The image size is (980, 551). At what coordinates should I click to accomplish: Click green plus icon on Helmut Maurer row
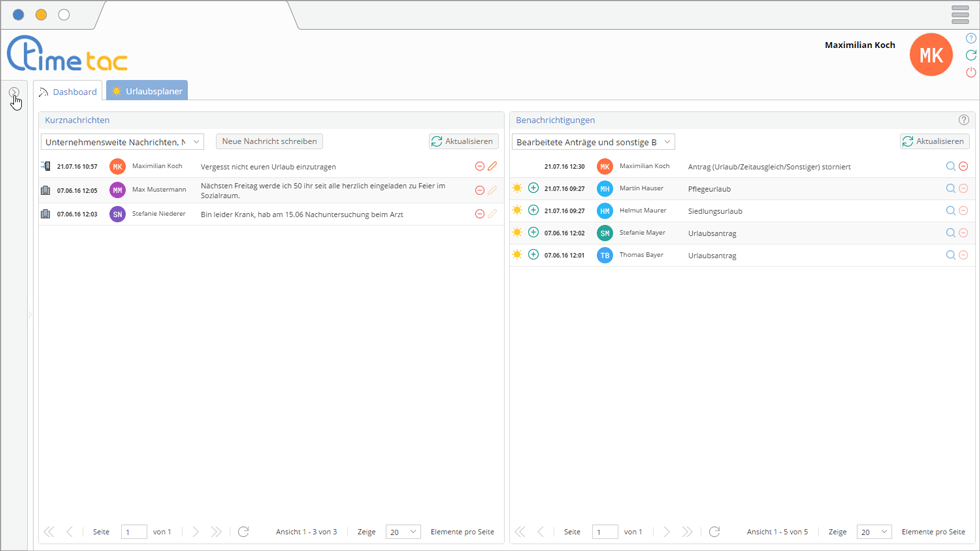[533, 210]
